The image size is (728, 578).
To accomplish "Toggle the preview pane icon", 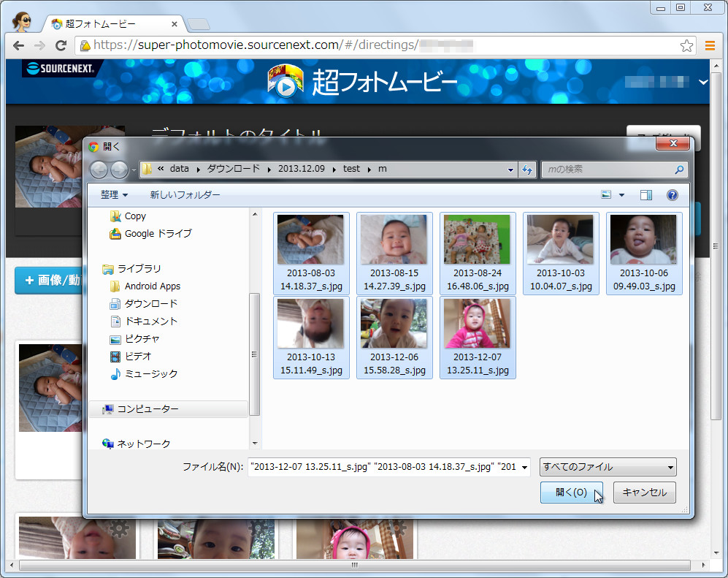I will click(x=645, y=195).
